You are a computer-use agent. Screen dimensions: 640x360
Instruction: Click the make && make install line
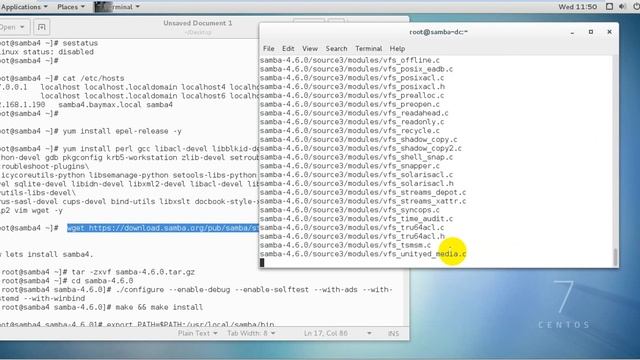coord(102,307)
